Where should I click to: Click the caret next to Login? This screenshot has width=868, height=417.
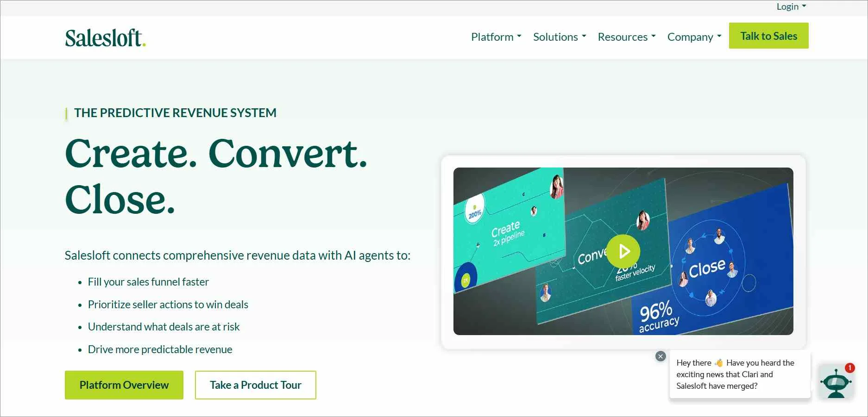804,6
